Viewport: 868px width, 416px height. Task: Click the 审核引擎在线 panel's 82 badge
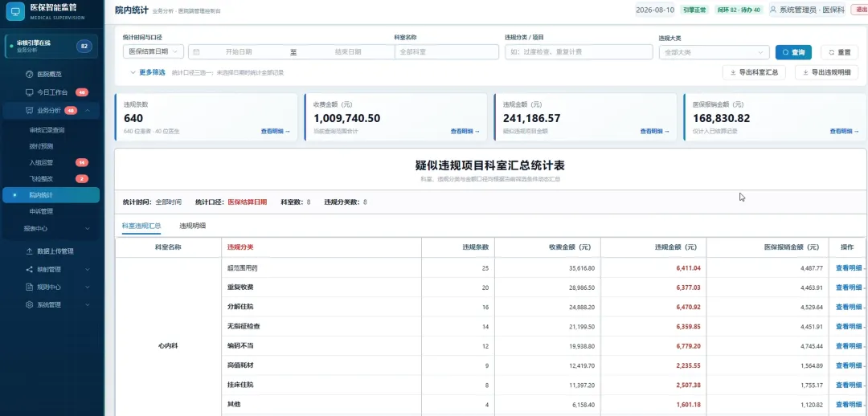tap(84, 47)
